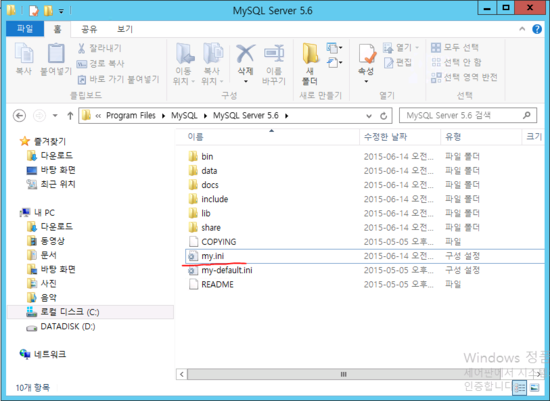Select the my-default.ini file

pyautogui.click(x=227, y=270)
